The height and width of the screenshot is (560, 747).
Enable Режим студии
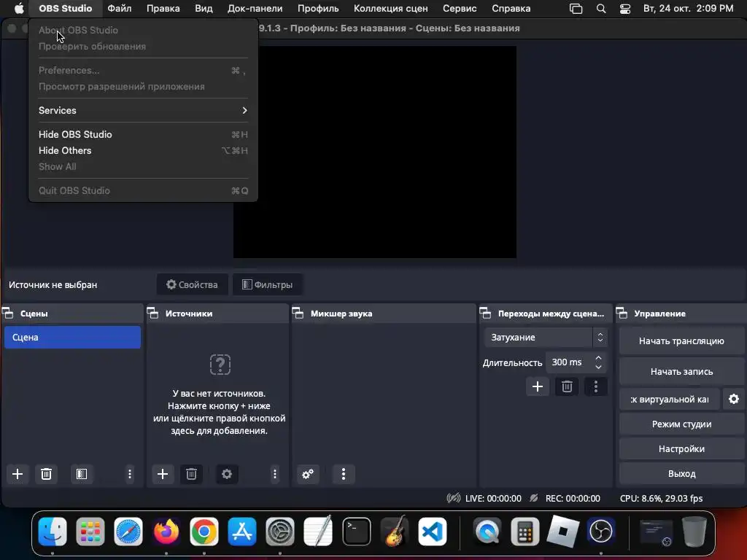point(681,424)
